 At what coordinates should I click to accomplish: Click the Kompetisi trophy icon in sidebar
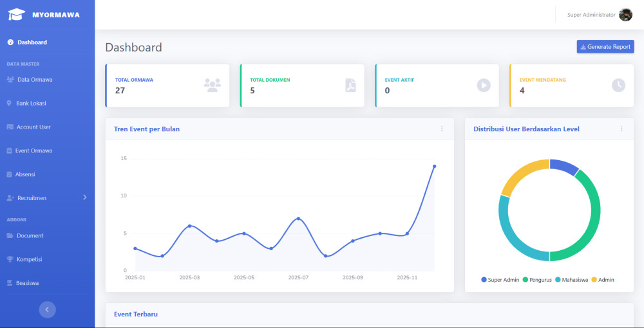coord(10,259)
